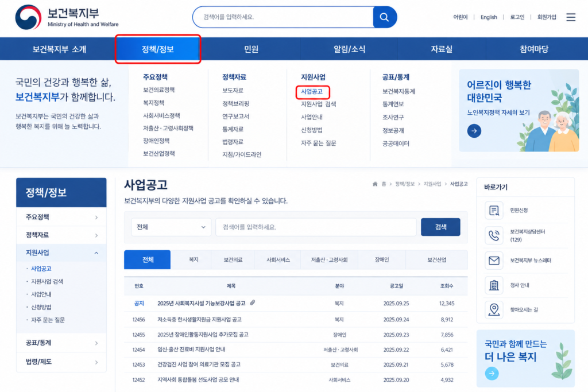This screenshot has height=392, width=588.
Task: Expand 법령/제도 in the sidebar
Action: [61, 362]
